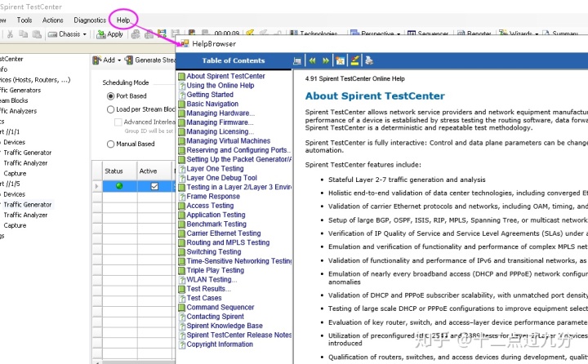Open Access Testing topic
This screenshot has width=588, height=364.
pos(210,206)
